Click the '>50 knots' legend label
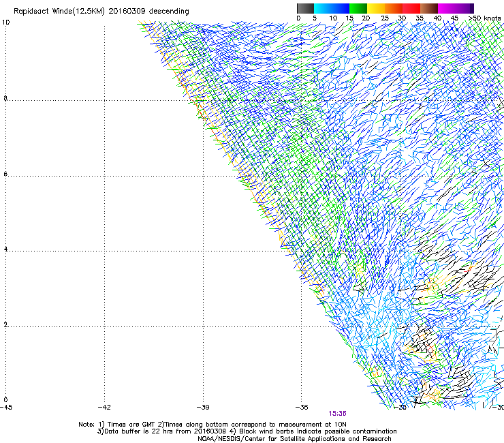Screen dimensions: 504x443 (484, 18)
